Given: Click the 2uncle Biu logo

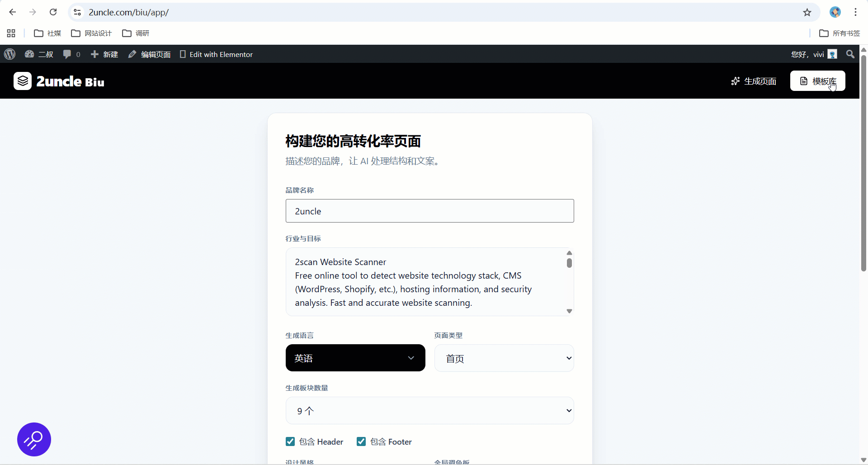Looking at the screenshot, I should [x=59, y=81].
